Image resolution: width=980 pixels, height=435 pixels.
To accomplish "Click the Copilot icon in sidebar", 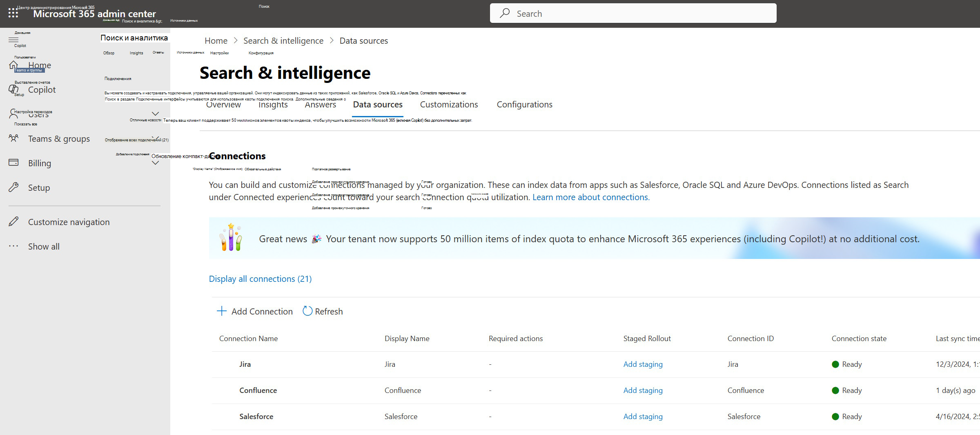I will point(13,89).
